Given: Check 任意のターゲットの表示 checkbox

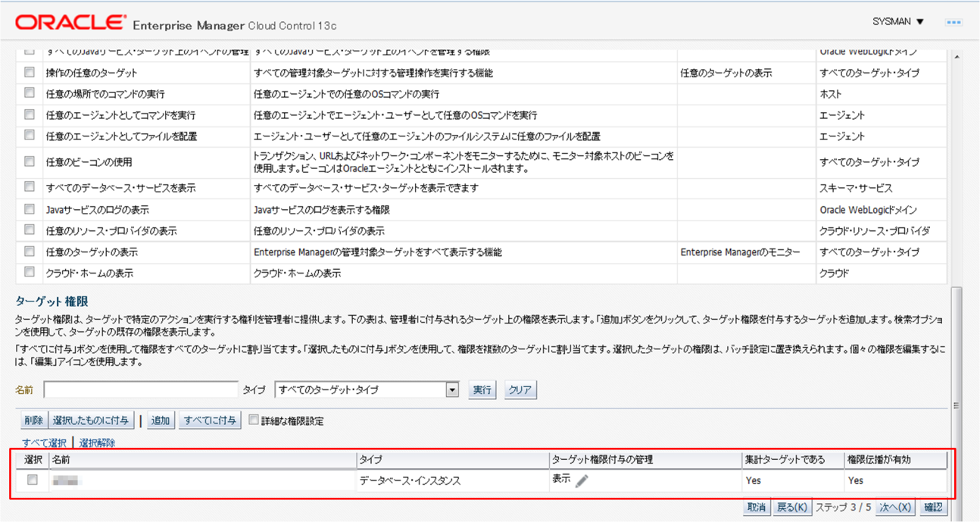Looking at the screenshot, I should coord(30,251).
